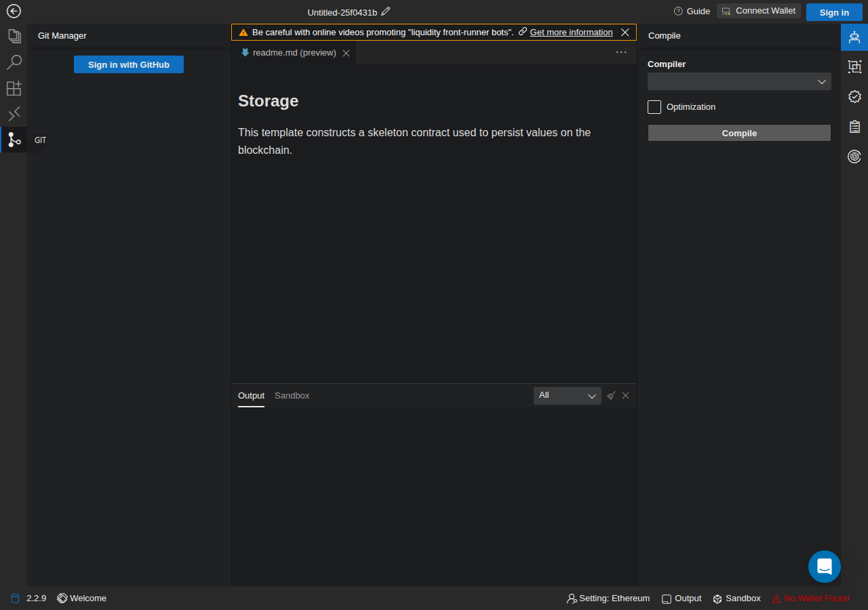Open the extensions plugin icon

pyautogui.click(x=14, y=88)
